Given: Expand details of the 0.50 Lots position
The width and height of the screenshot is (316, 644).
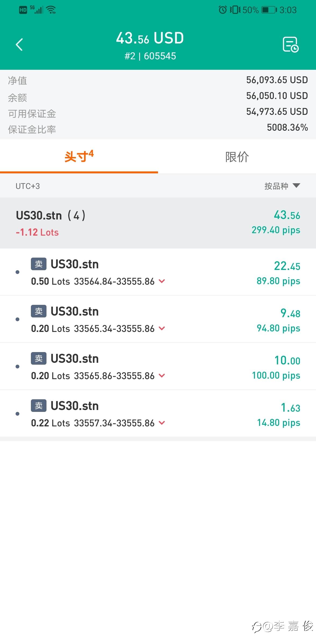Looking at the screenshot, I should coord(162,281).
